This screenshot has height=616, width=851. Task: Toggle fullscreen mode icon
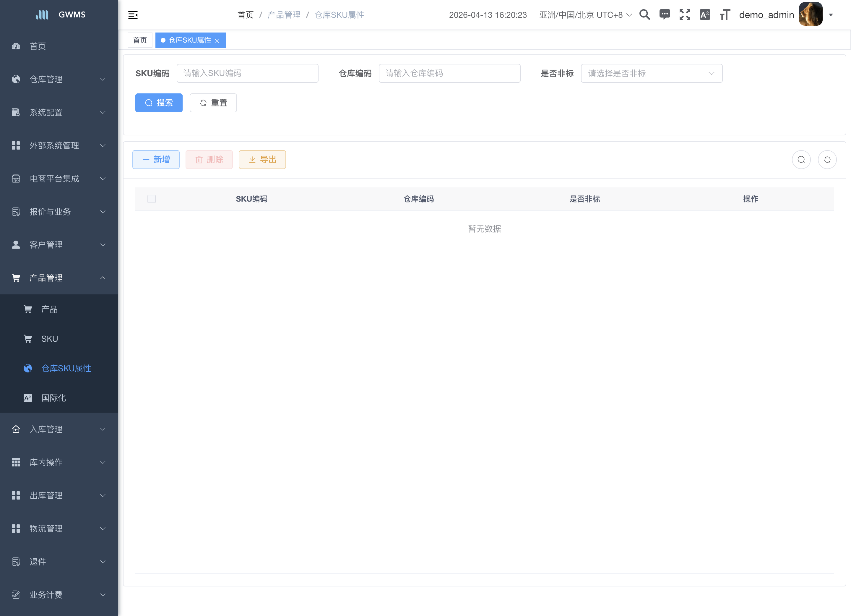(685, 15)
